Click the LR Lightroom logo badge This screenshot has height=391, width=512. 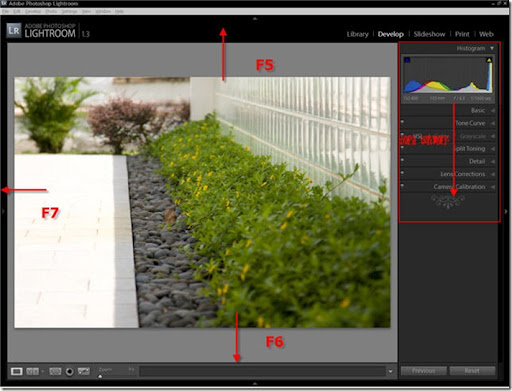14,31
